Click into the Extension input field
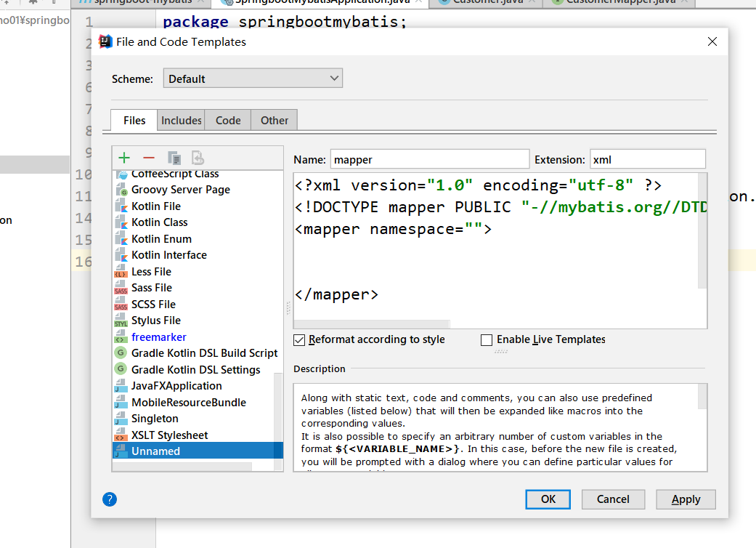Viewport: 756px width, 548px height. 646,159
